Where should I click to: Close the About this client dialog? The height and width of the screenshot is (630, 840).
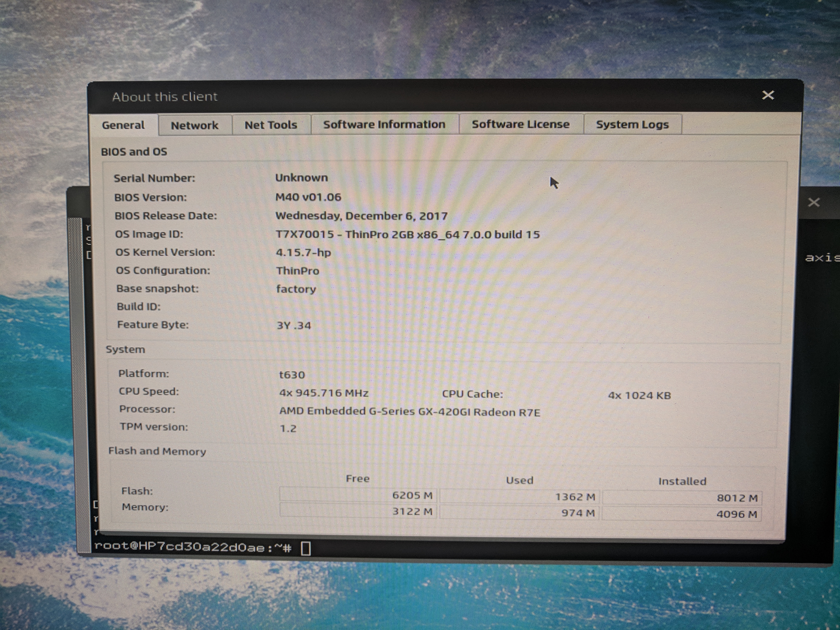coord(768,95)
